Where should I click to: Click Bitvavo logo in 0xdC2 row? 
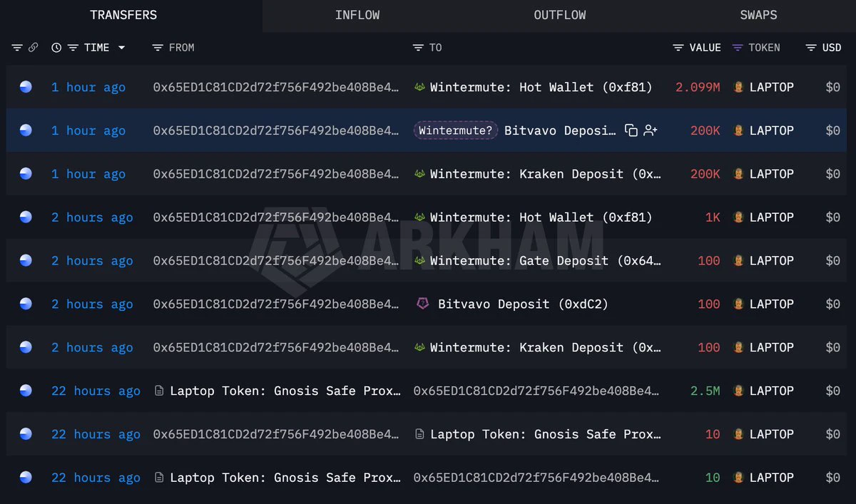point(422,304)
